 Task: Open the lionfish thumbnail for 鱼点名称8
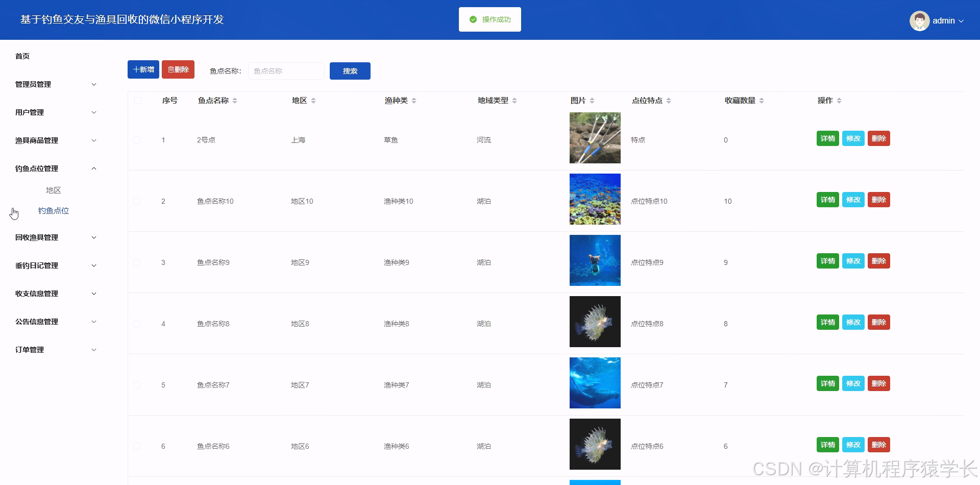[x=595, y=322]
